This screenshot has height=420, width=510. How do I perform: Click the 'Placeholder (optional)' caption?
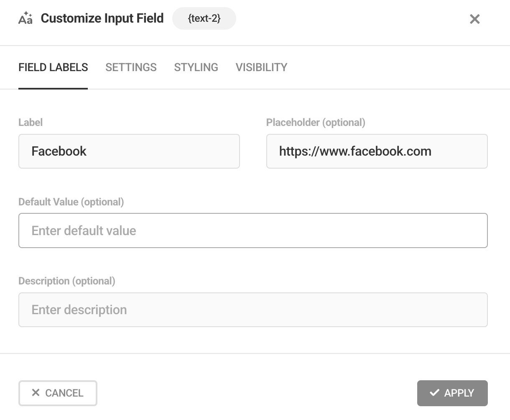316,123
